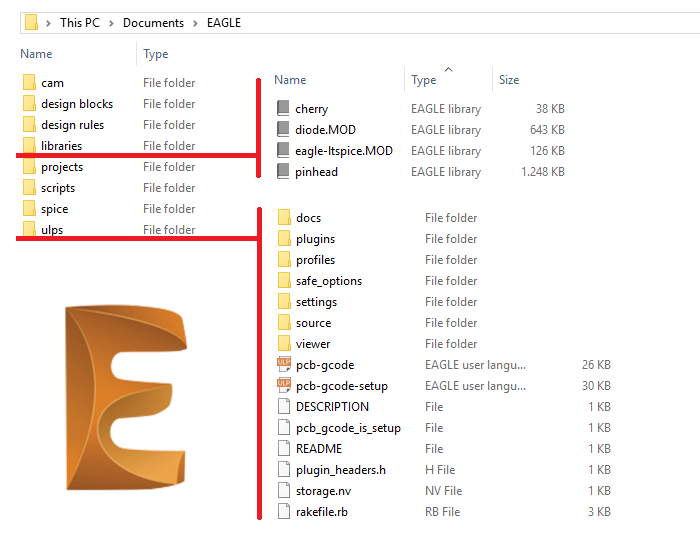The image size is (700, 550).
Task: Click the pcb-gcode-setup ULP file icon
Action: coord(284,385)
